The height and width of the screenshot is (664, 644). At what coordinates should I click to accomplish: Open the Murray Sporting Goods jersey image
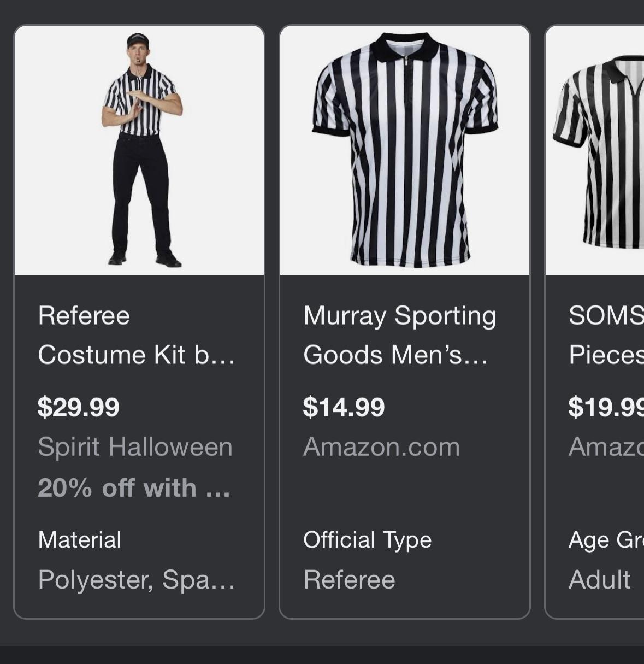pyautogui.click(x=405, y=150)
